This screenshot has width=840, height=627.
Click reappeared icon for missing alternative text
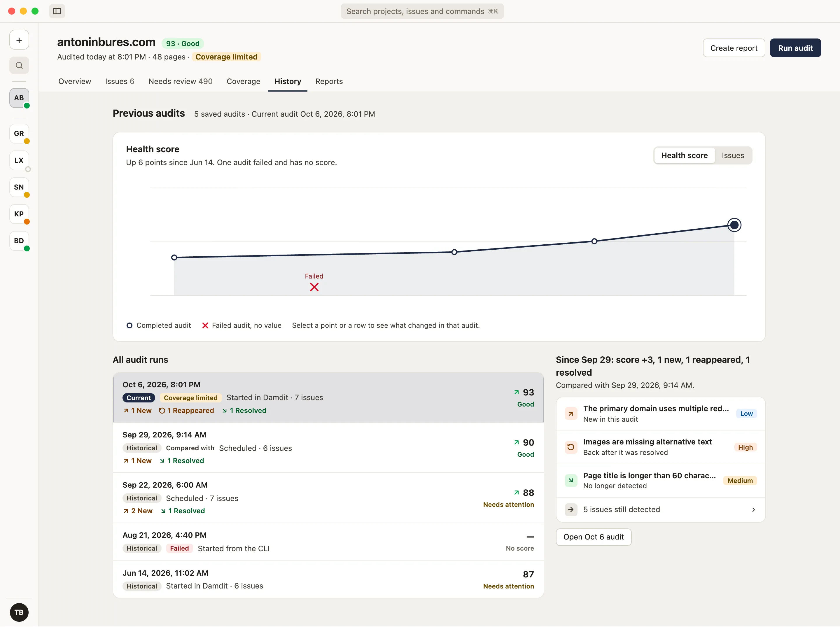tap(571, 447)
